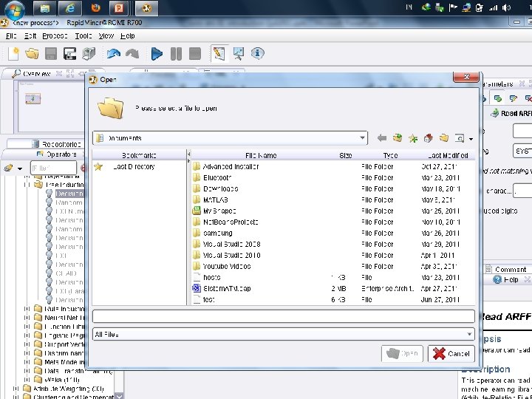Select the test file
532x399 pixels.
tap(208, 299)
